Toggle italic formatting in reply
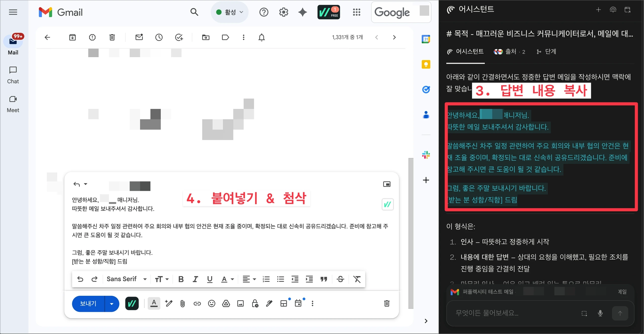Screen dimensions: 644x334 tap(195, 279)
